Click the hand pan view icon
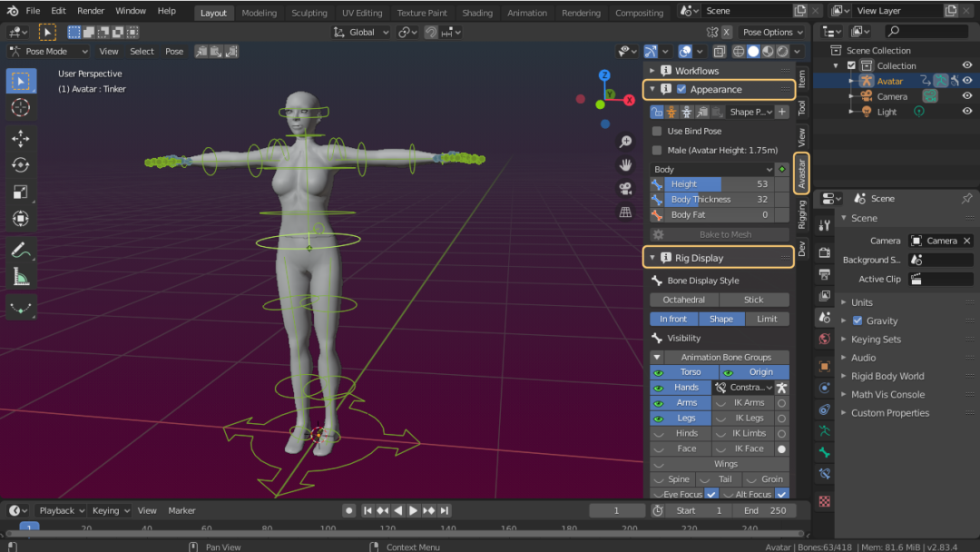980x552 pixels. pyautogui.click(x=625, y=165)
